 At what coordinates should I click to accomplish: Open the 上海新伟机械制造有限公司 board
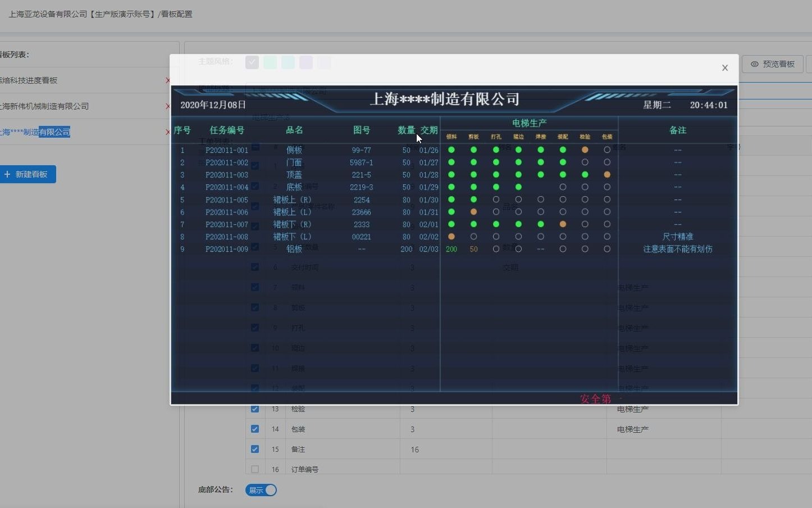point(44,106)
